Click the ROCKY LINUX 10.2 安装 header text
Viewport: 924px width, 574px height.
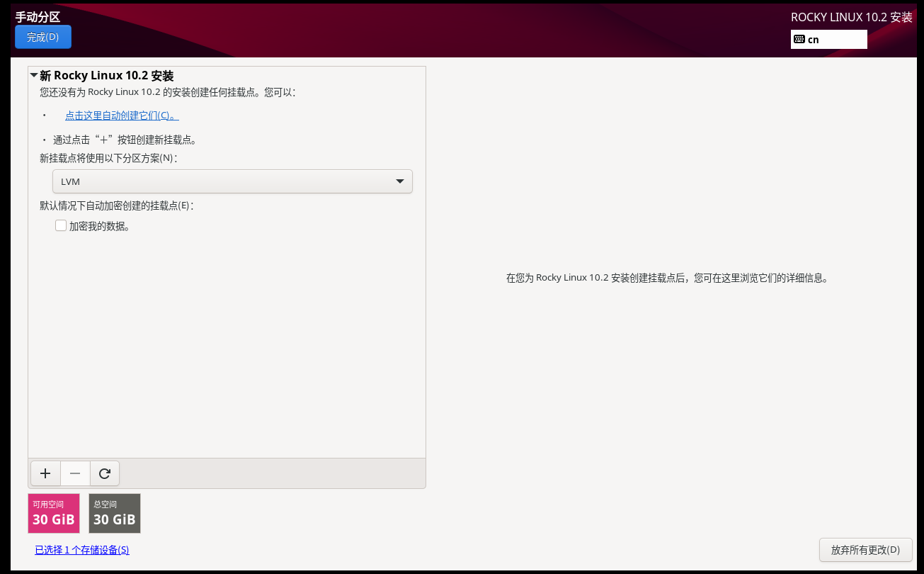tap(851, 17)
